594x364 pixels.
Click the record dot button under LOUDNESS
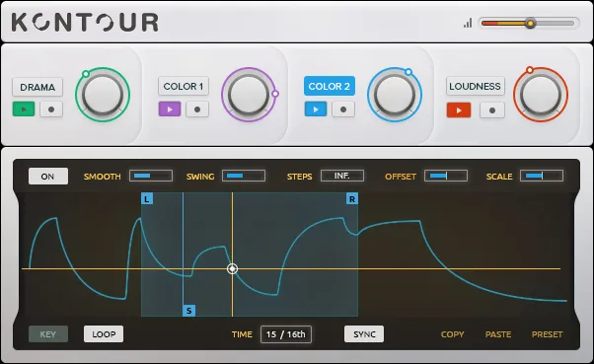492,110
